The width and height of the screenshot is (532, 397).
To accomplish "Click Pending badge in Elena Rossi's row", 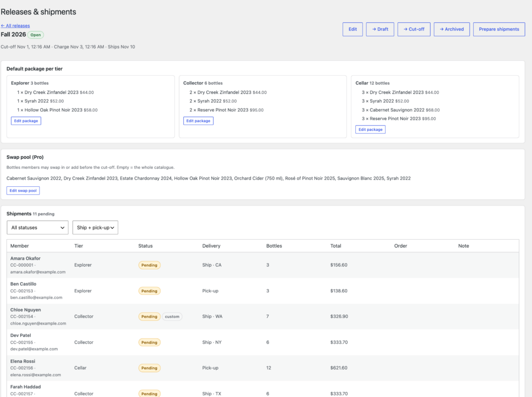I will click(x=149, y=368).
